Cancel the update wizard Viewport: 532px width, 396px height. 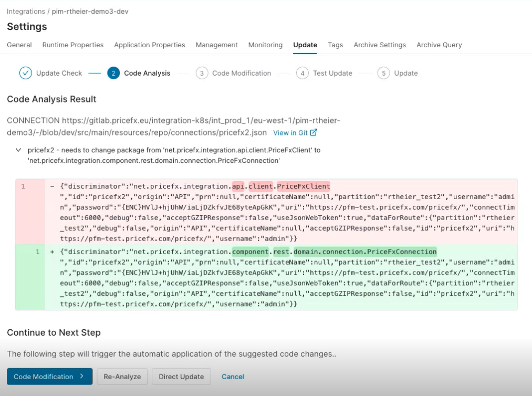(233, 377)
